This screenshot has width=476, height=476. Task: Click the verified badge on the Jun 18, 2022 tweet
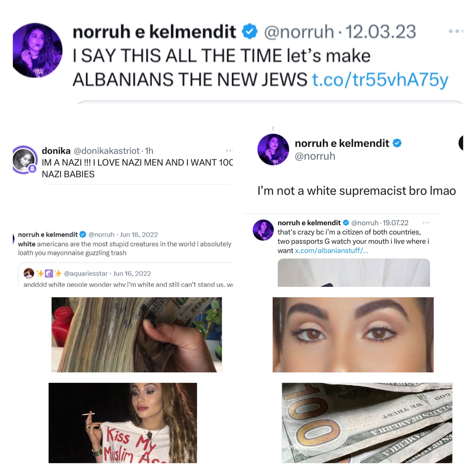coord(83,234)
